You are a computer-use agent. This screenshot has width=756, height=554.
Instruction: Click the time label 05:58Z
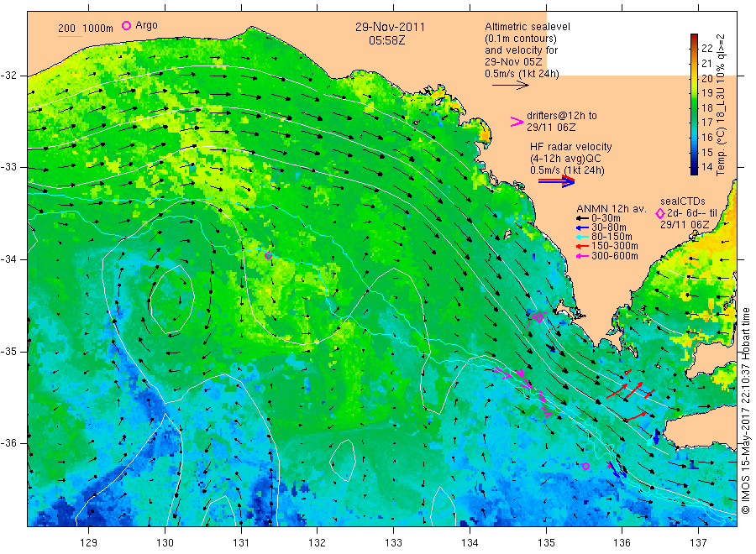click(x=387, y=40)
